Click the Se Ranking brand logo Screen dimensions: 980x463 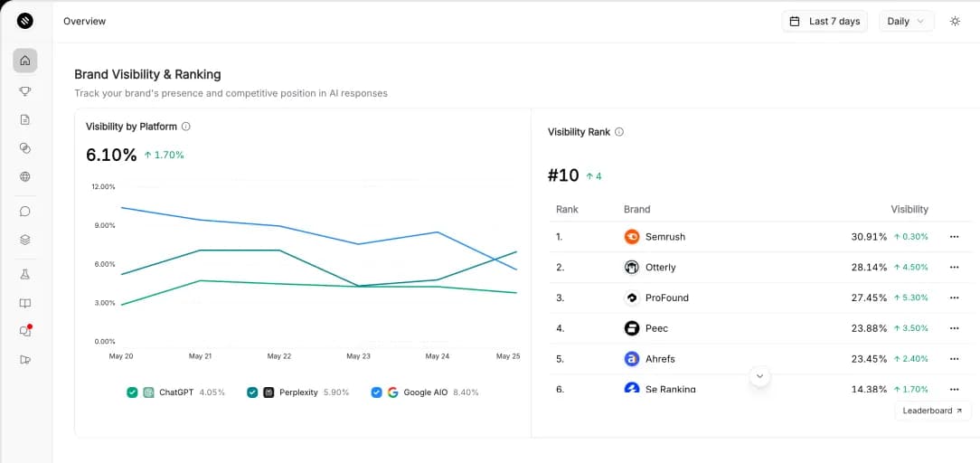(x=632, y=387)
